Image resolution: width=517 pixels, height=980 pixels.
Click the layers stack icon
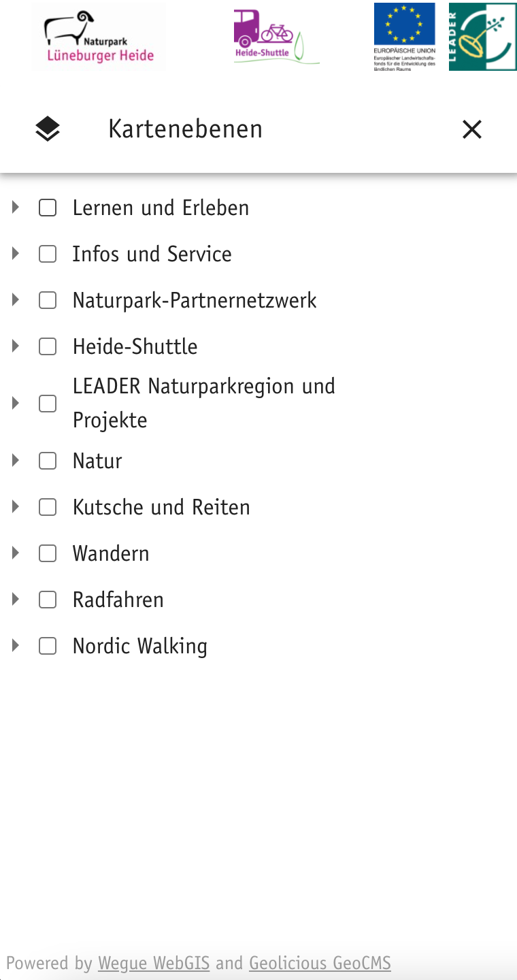point(48,129)
